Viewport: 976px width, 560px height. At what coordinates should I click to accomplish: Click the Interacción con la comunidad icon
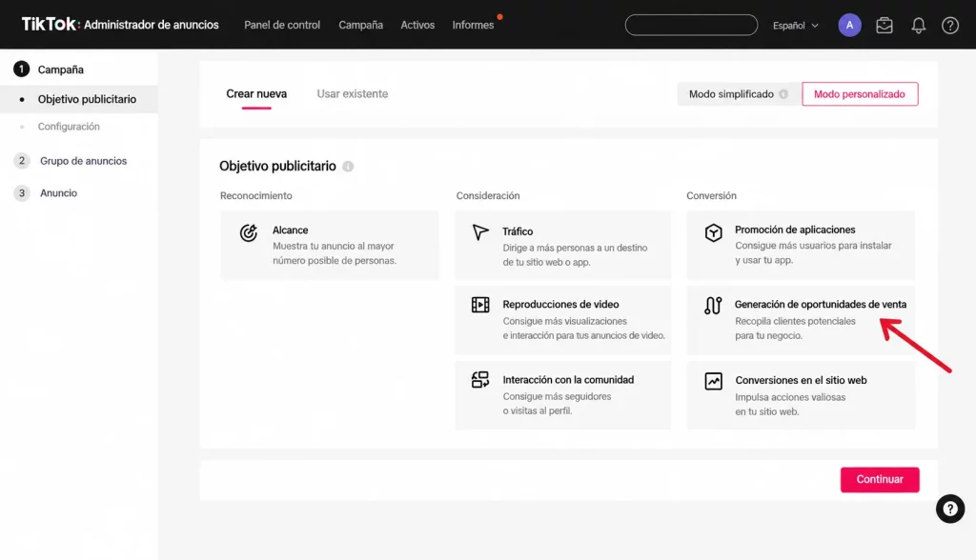pyautogui.click(x=480, y=380)
